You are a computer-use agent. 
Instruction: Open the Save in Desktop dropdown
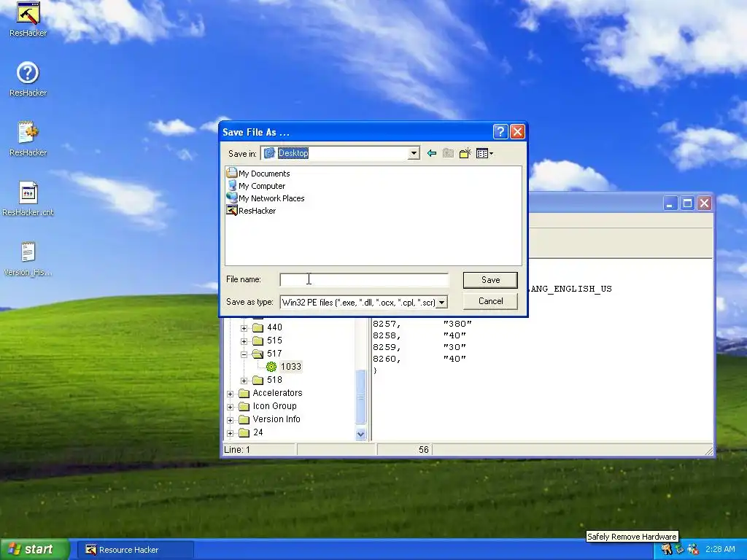point(414,153)
